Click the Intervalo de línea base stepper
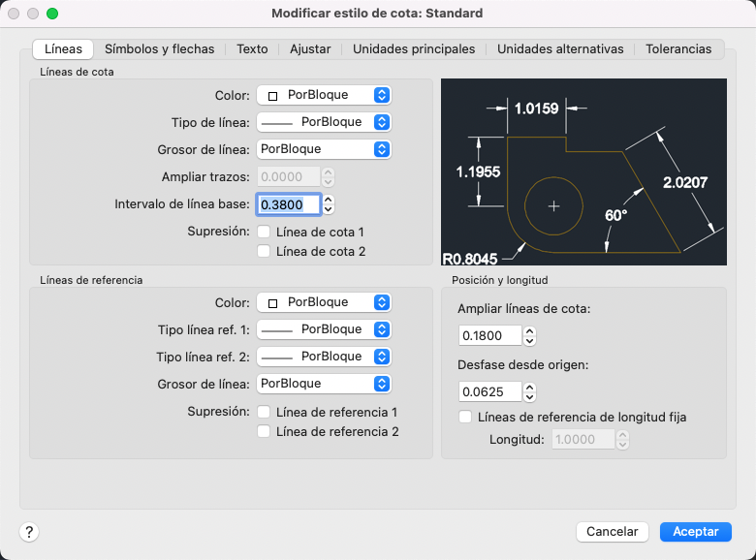The width and height of the screenshot is (756, 560). [329, 204]
